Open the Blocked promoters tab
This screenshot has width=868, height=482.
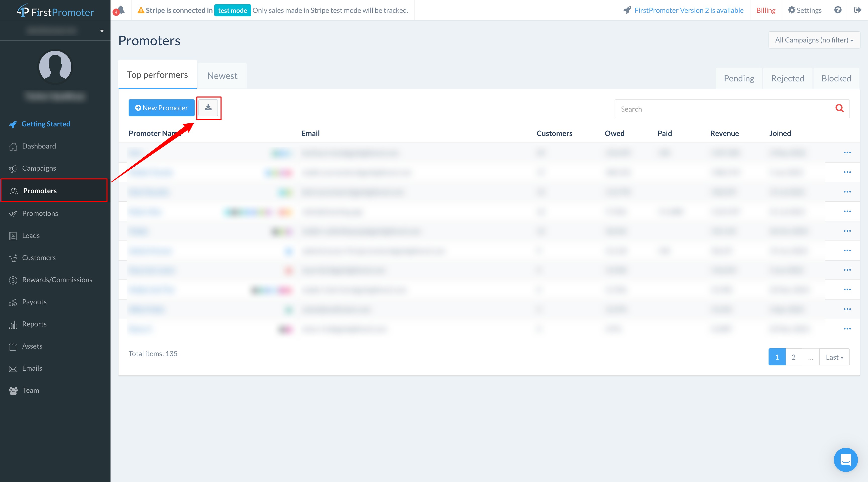coord(836,79)
